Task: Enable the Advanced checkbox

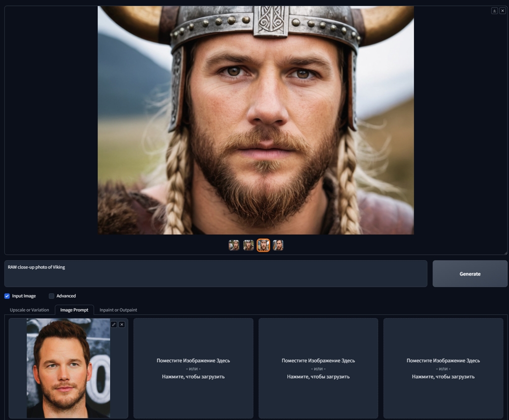Action: tap(51, 296)
